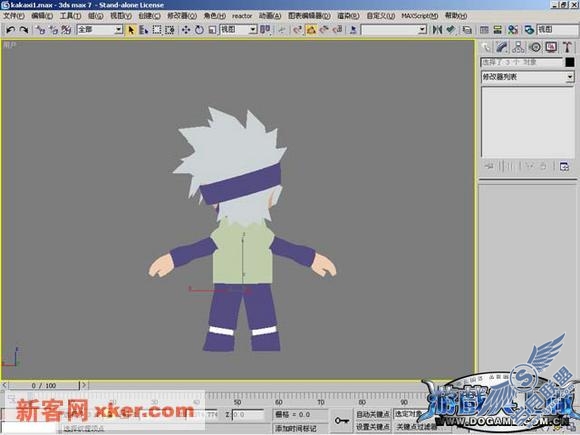Viewport: 580px width, 435px height.
Task: Activate the Unlink Selection tool
Action: [54, 30]
